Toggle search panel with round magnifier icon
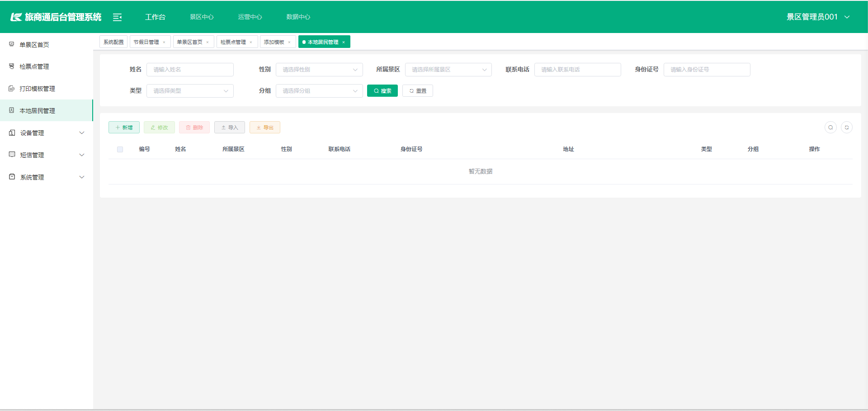This screenshot has width=868, height=411. (x=830, y=128)
